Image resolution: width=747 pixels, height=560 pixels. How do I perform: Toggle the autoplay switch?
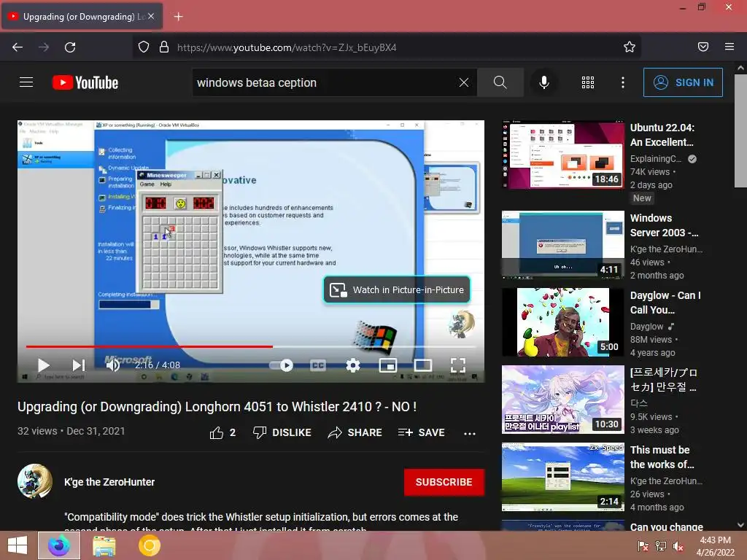[281, 365]
